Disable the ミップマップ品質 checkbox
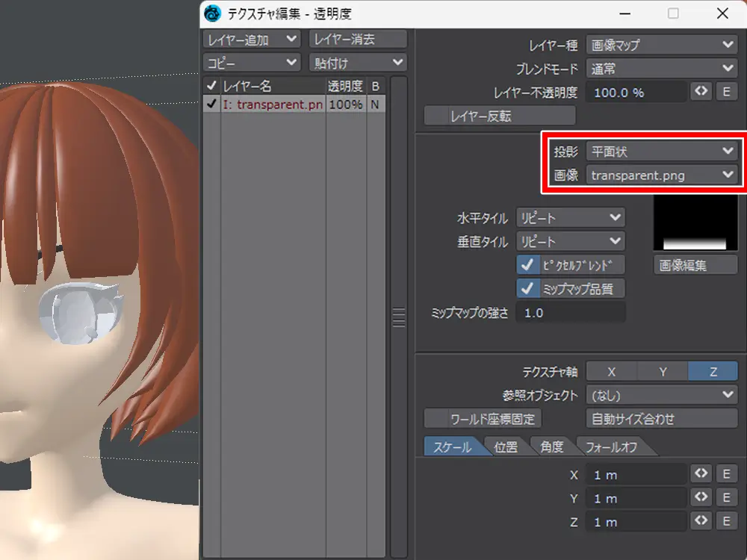Image resolution: width=747 pixels, height=560 pixels. [x=529, y=288]
